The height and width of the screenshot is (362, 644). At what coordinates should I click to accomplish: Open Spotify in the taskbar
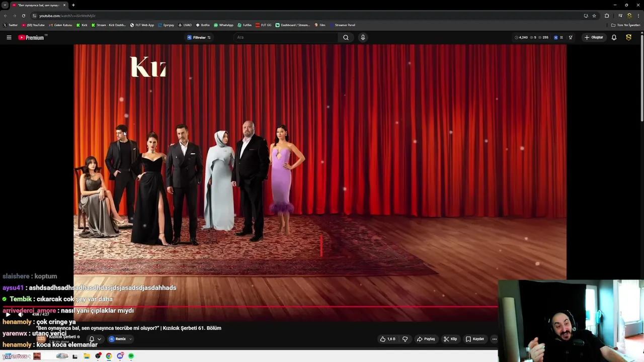coord(131,356)
